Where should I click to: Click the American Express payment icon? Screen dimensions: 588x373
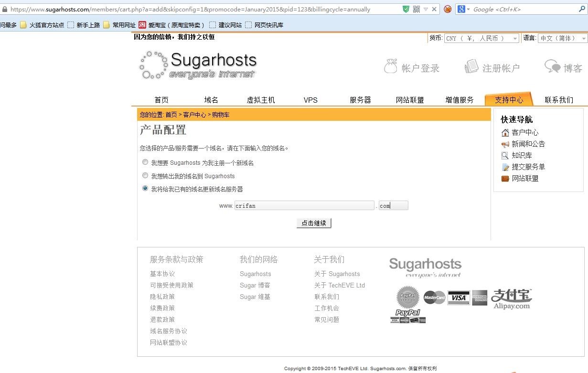point(480,298)
